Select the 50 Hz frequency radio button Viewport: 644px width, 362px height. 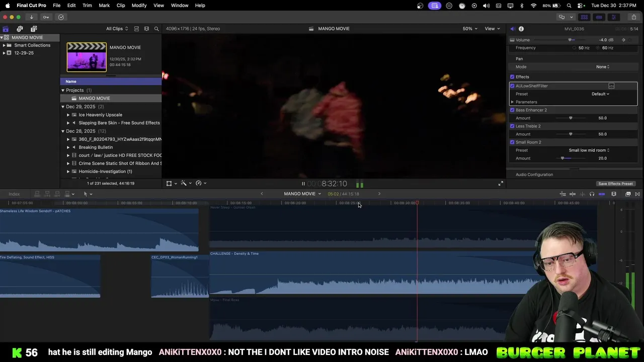point(574,48)
